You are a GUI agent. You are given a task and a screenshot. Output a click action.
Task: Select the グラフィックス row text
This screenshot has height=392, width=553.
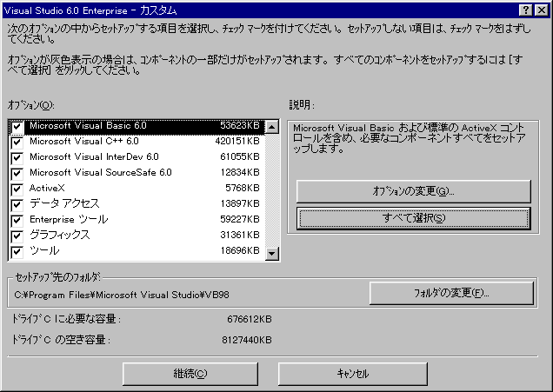click(x=60, y=235)
